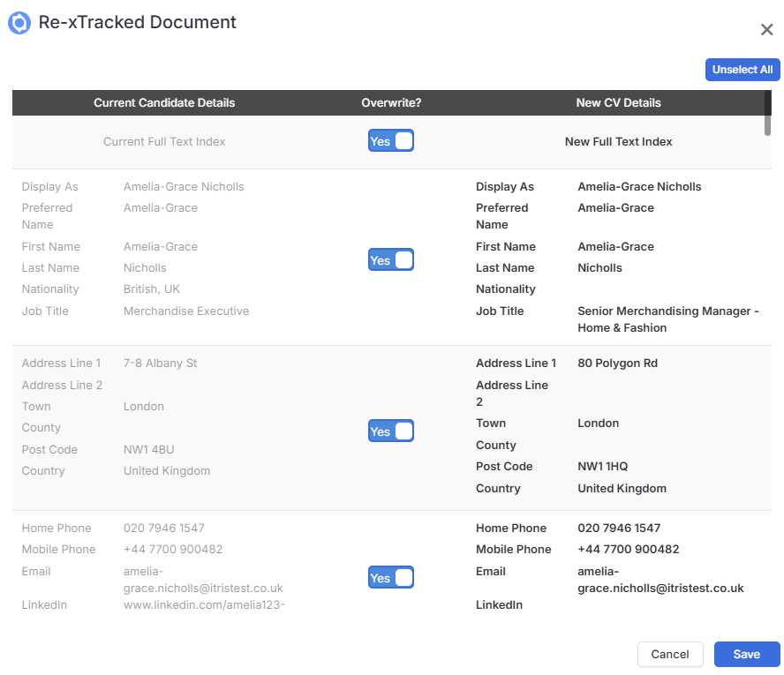Click the Cancel button

point(670,654)
